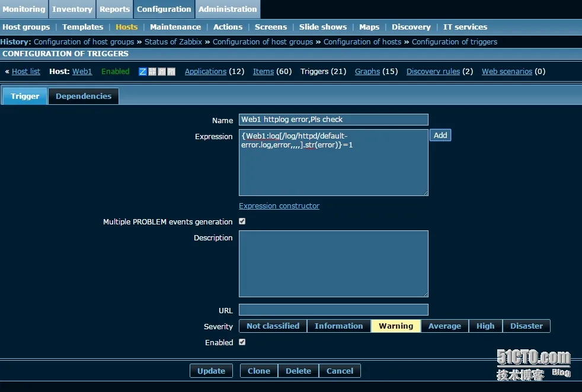Click the IPMI availability icon
This screenshot has height=392, width=582.
click(x=171, y=72)
